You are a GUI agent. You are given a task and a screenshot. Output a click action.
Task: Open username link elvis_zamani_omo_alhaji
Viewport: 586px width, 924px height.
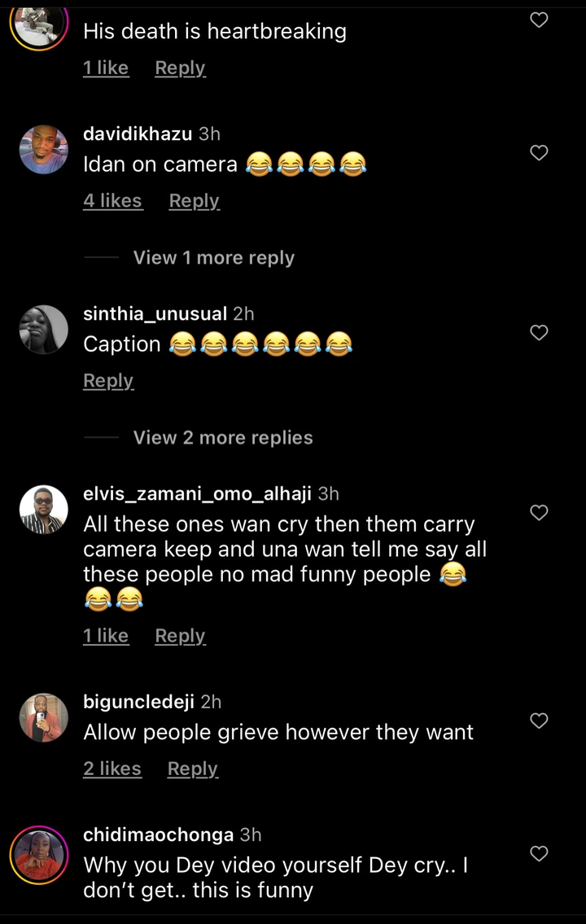pyautogui.click(x=197, y=493)
